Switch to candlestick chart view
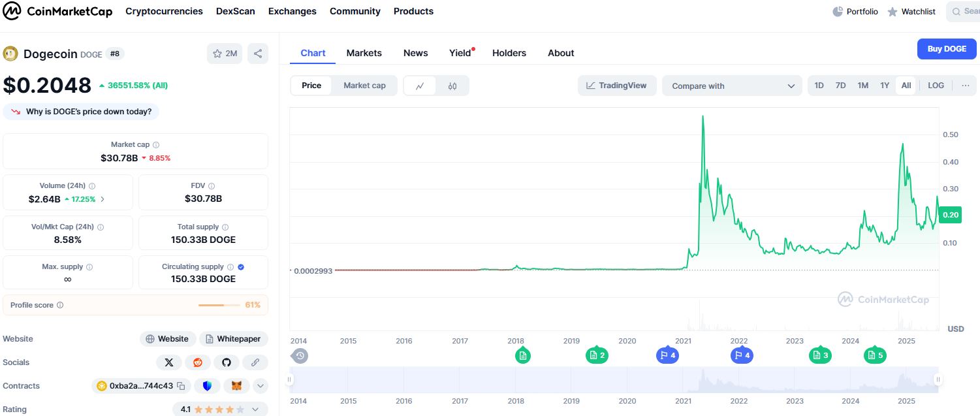 click(x=452, y=86)
